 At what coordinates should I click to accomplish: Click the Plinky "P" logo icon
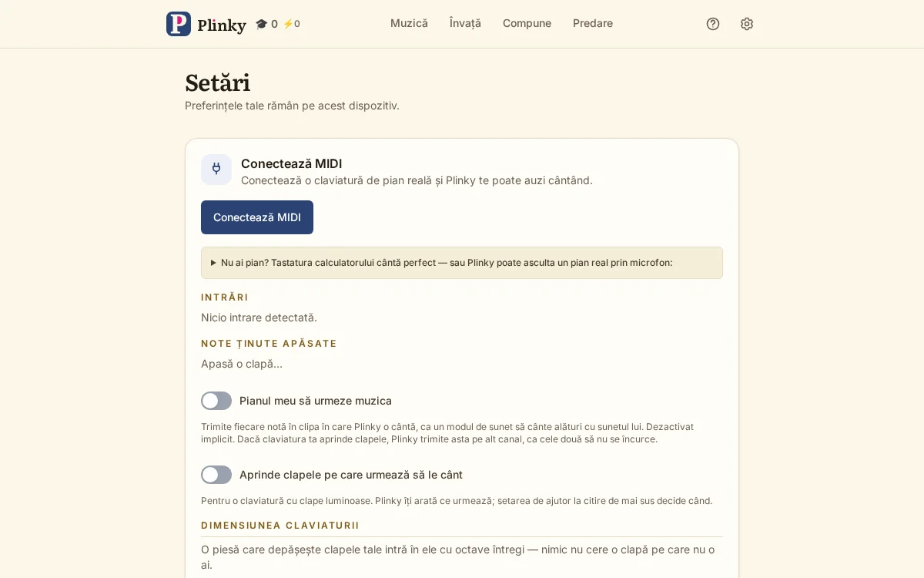pos(179,24)
